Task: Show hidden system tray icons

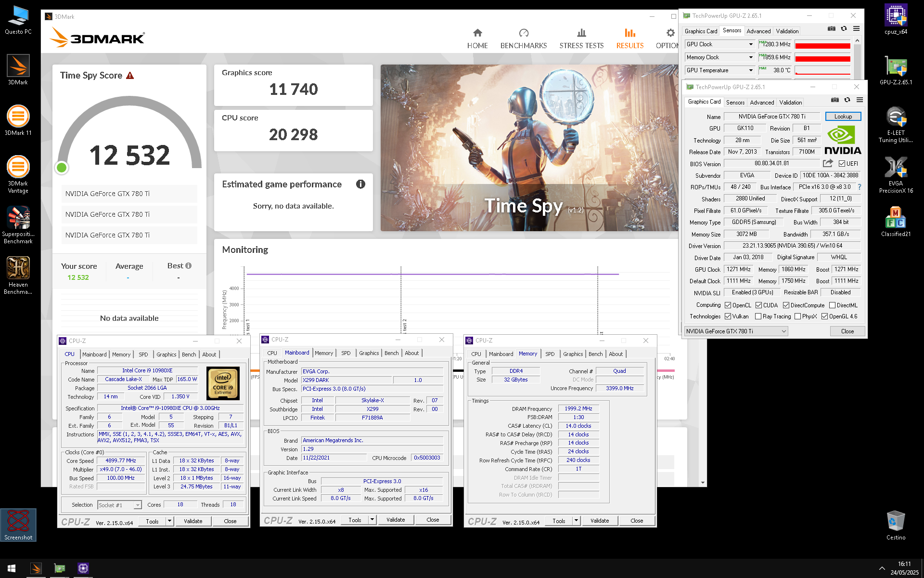Action: 882,568
